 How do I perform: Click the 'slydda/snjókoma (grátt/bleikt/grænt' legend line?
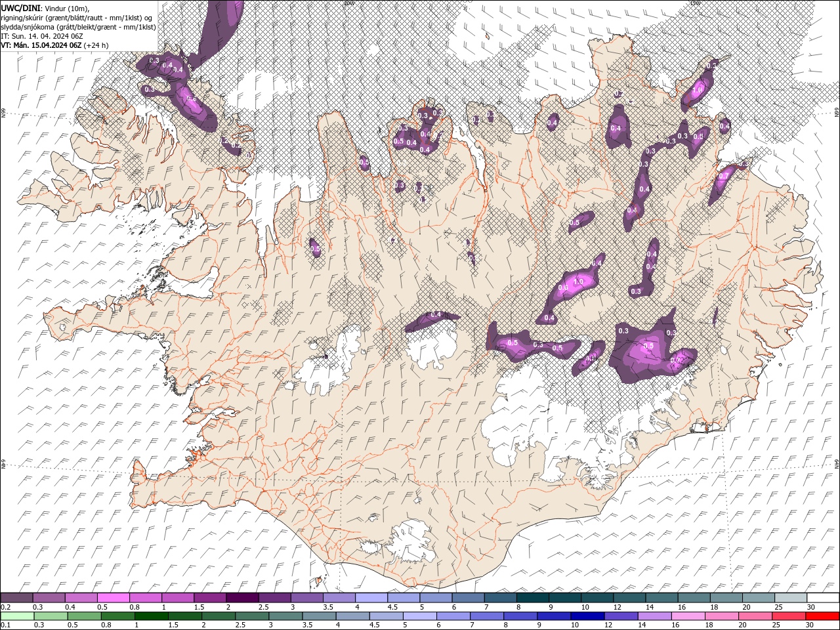click(x=78, y=27)
